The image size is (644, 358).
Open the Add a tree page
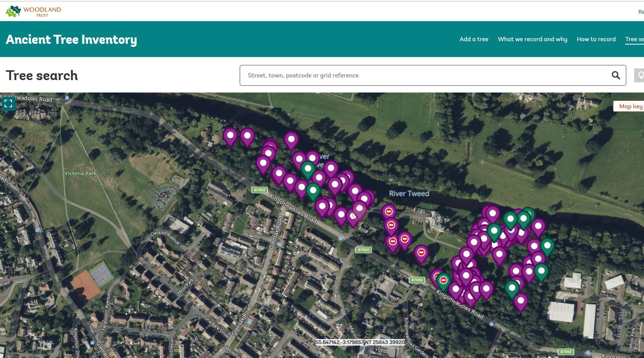tap(474, 39)
